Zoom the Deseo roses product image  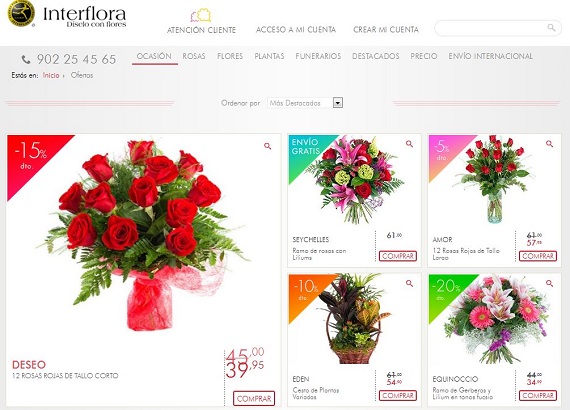tap(268, 146)
